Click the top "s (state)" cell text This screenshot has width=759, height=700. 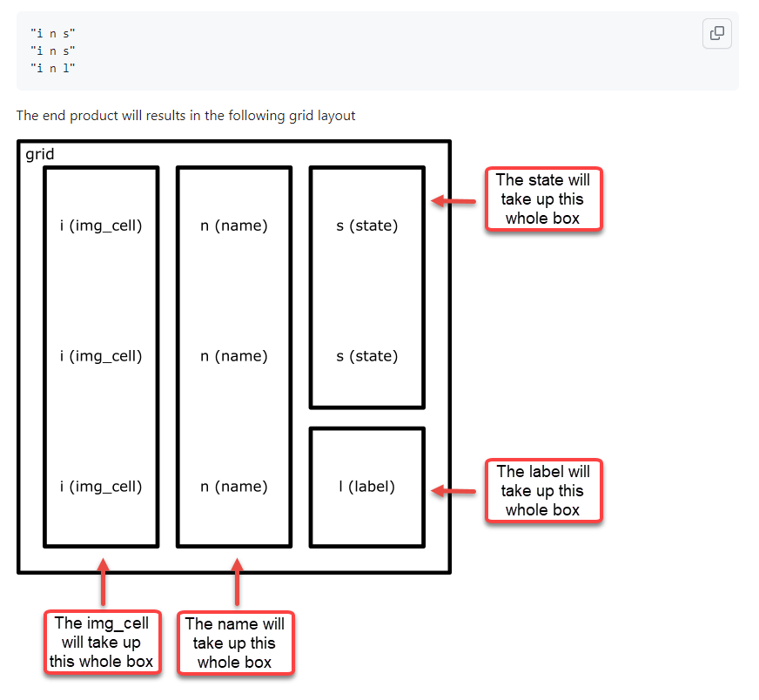pos(366,225)
